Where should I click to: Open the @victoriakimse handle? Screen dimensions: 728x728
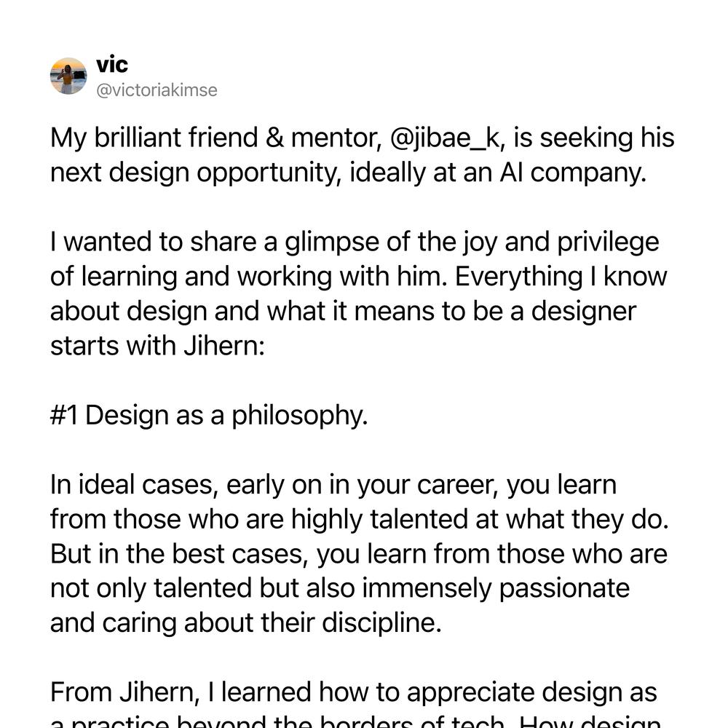(157, 90)
